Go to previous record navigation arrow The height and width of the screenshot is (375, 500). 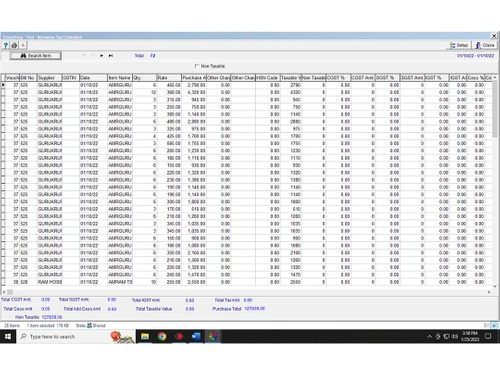pyautogui.click(x=93, y=56)
